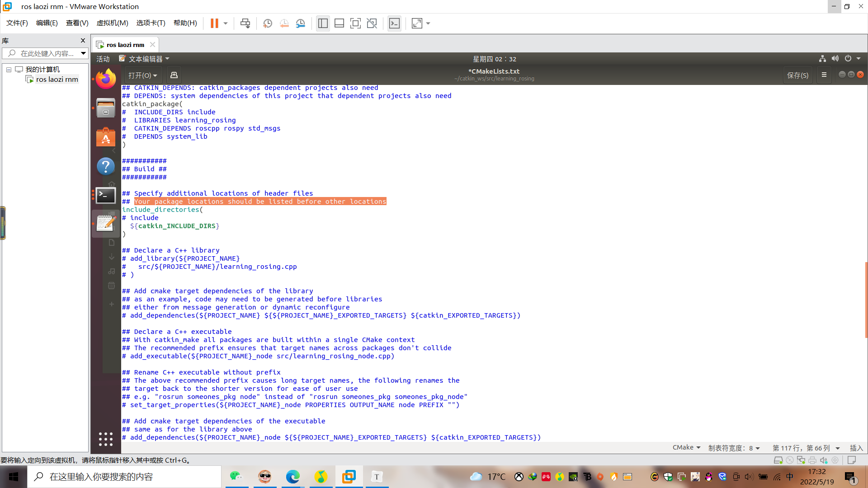
Task: Show all applications grid in the dock
Action: tap(106, 439)
